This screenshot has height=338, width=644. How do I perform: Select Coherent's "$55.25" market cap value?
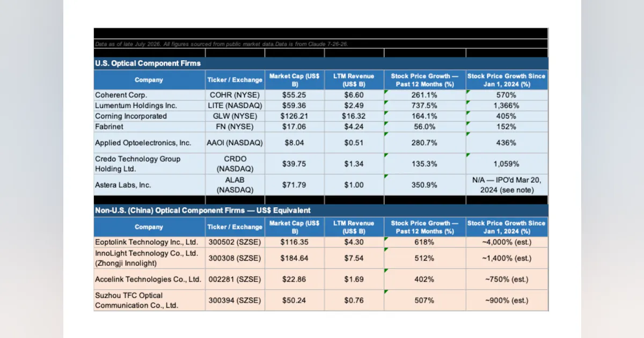(x=295, y=95)
